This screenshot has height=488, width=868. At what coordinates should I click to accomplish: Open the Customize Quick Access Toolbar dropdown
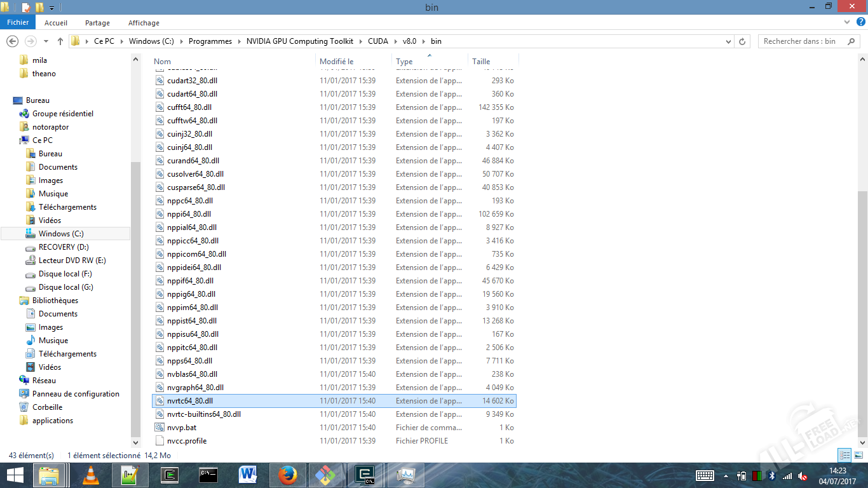click(51, 8)
